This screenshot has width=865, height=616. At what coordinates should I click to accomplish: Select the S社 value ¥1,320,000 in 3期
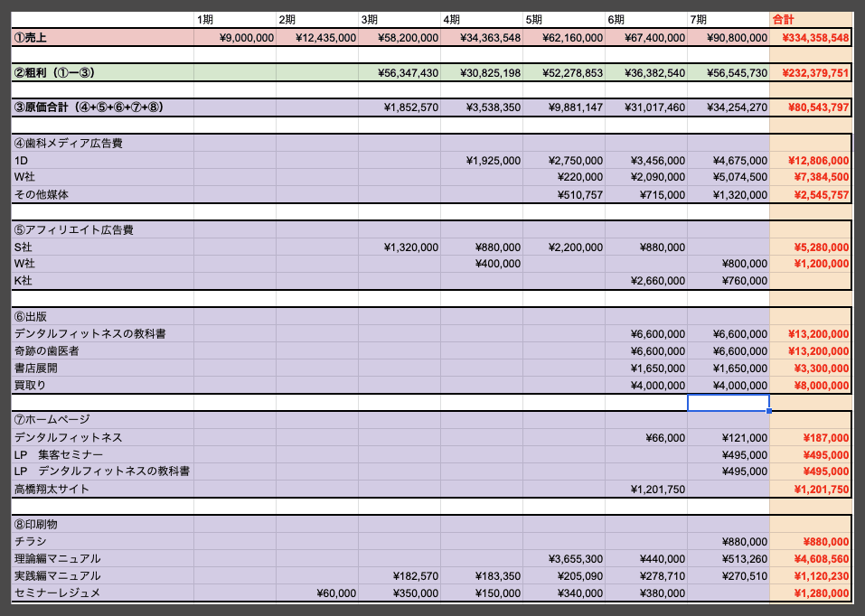pos(400,247)
